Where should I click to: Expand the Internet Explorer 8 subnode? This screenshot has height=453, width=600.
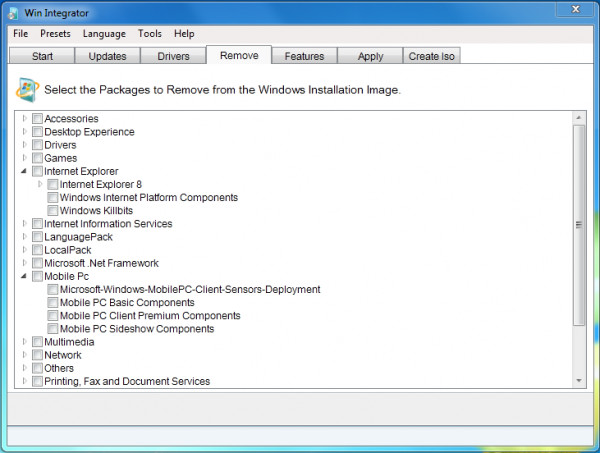[40, 184]
